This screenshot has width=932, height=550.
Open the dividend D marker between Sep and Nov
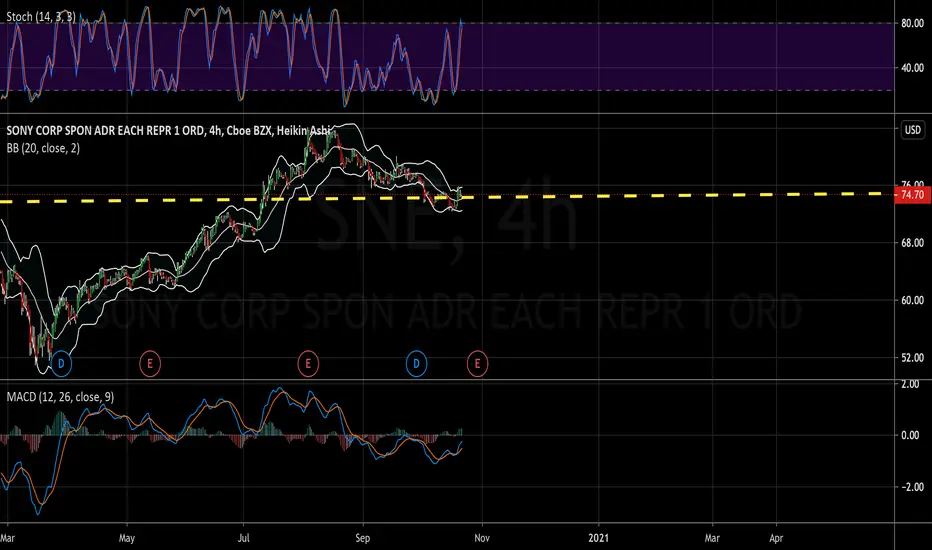point(416,363)
